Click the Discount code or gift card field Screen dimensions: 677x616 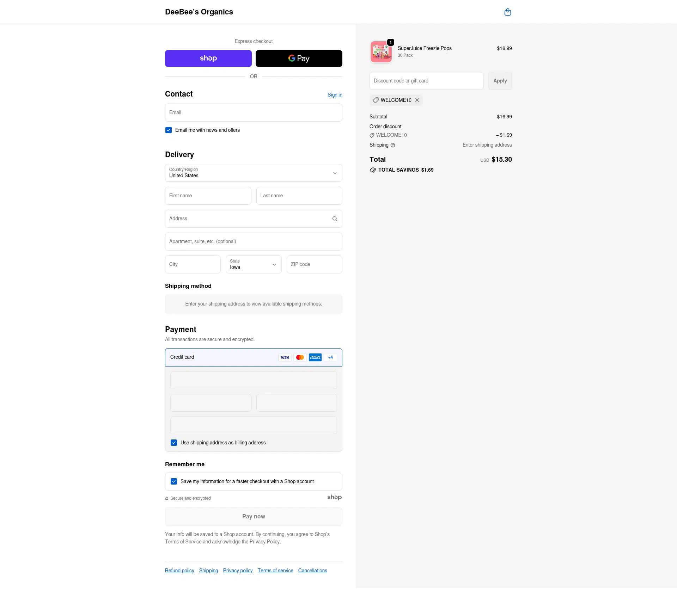click(x=426, y=81)
